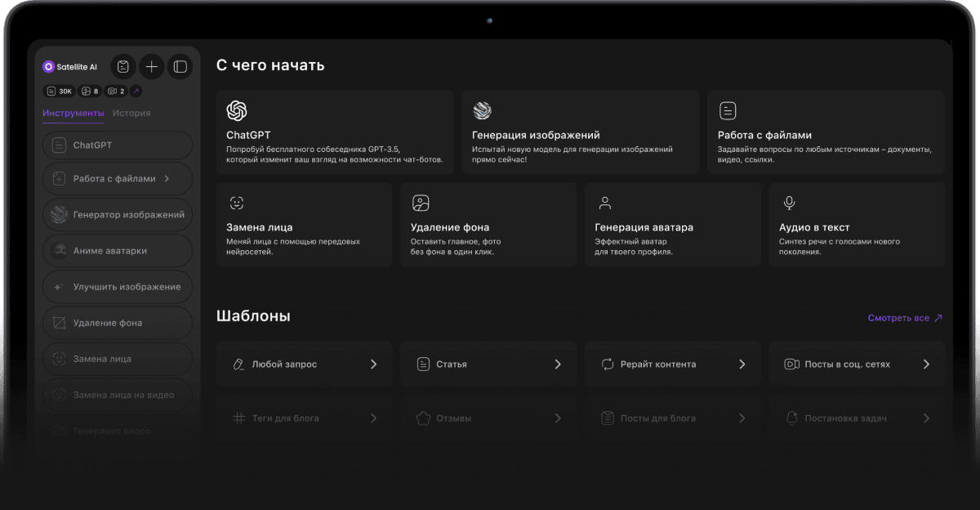
Task: Open Генератор изображений in the sidebar
Action: 118,215
